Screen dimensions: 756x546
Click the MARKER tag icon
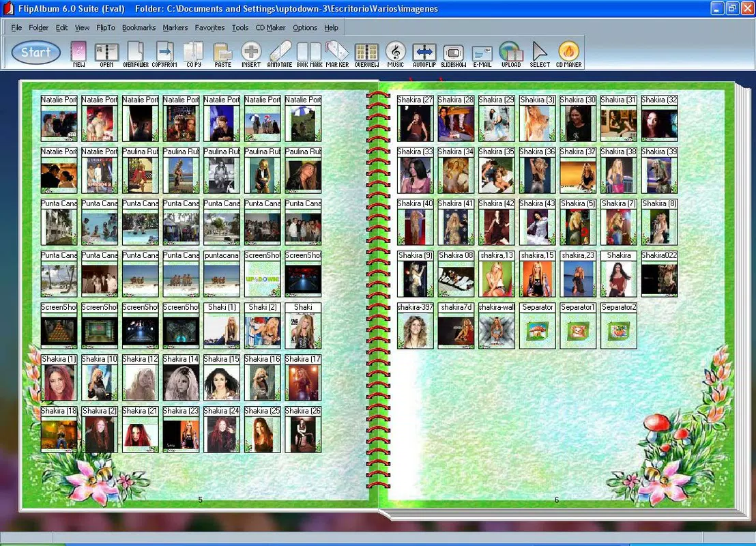(337, 54)
